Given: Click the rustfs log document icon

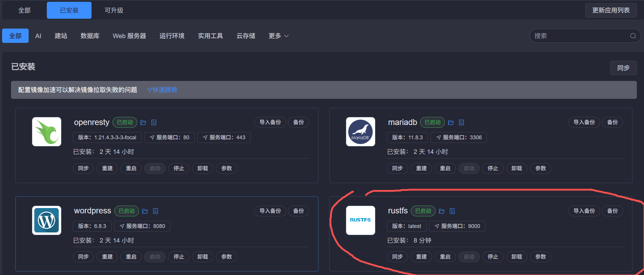Looking at the screenshot, I should click(x=452, y=211).
